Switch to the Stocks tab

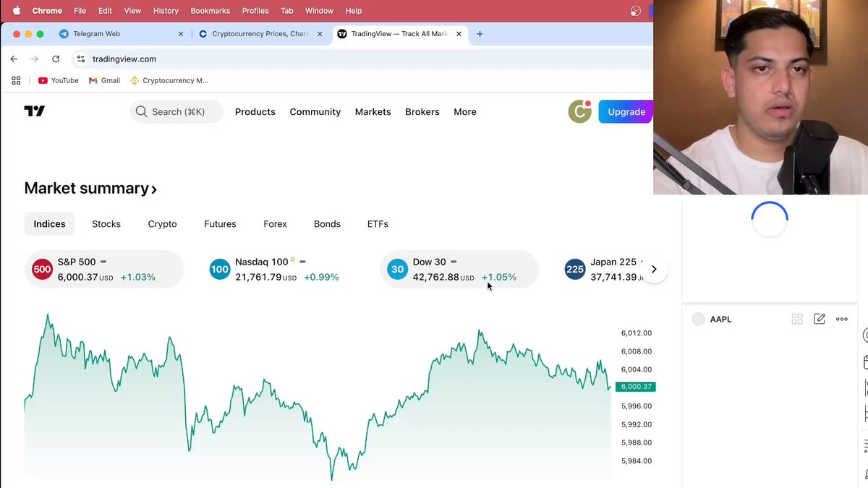click(x=106, y=224)
